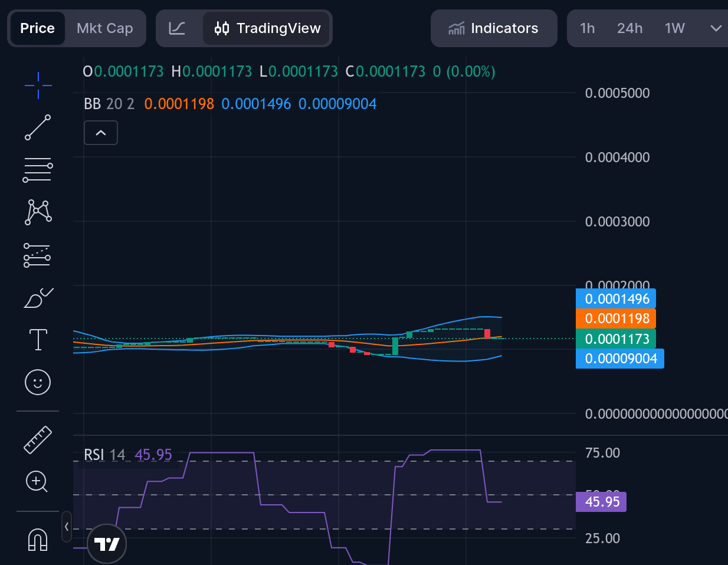The height and width of the screenshot is (565, 728).
Task: Select the crosshair cursor tool
Action: (x=38, y=86)
